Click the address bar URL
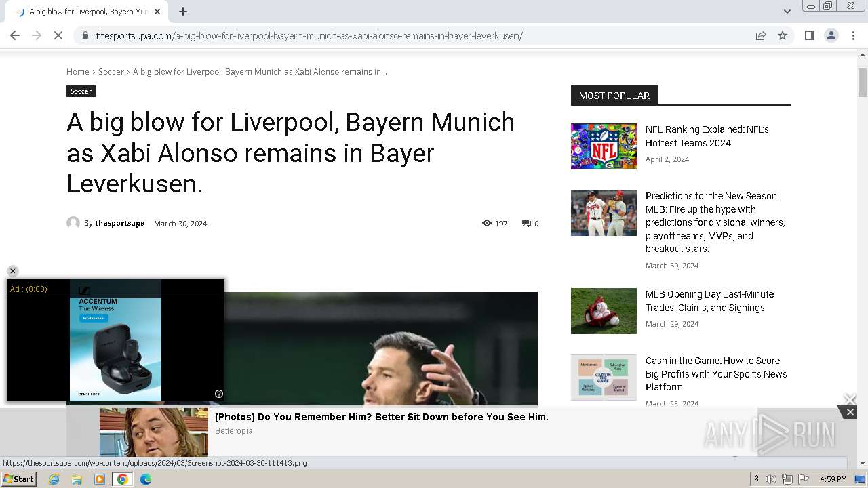Screen dimensions: 868x488 tap(309, 35)
